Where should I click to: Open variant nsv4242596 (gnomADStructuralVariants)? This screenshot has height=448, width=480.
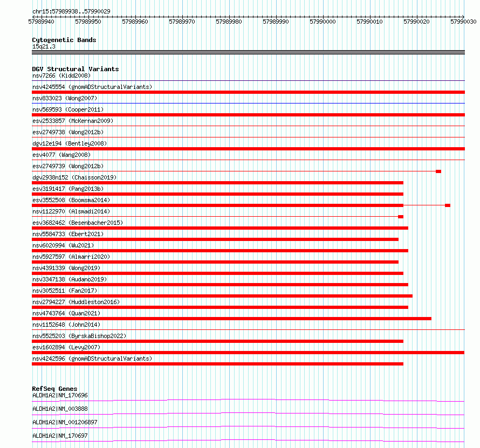92,359
